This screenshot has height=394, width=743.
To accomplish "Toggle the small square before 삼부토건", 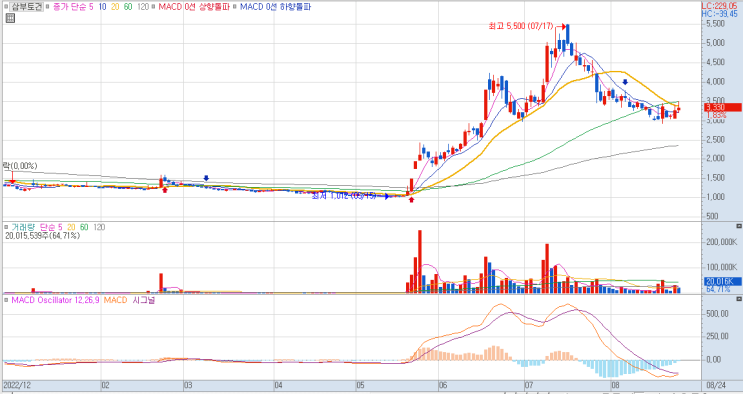I will pos(6,7).
